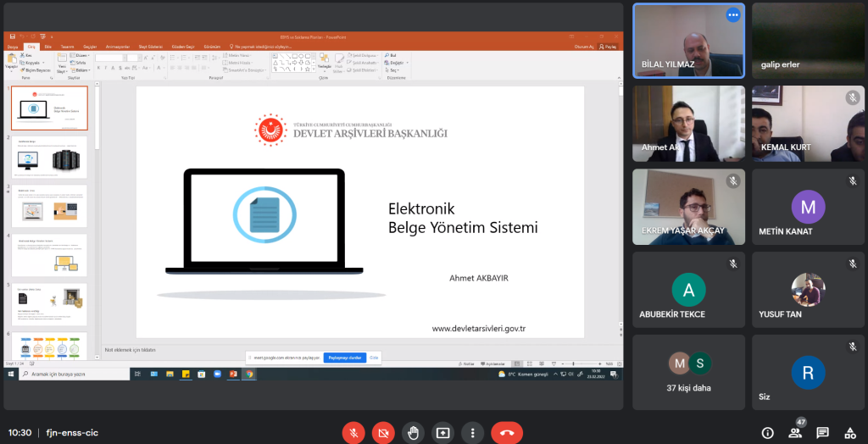868x444 pixels.
Task: Click the Present now screen-share icon
Action: [x=442, y=433]
